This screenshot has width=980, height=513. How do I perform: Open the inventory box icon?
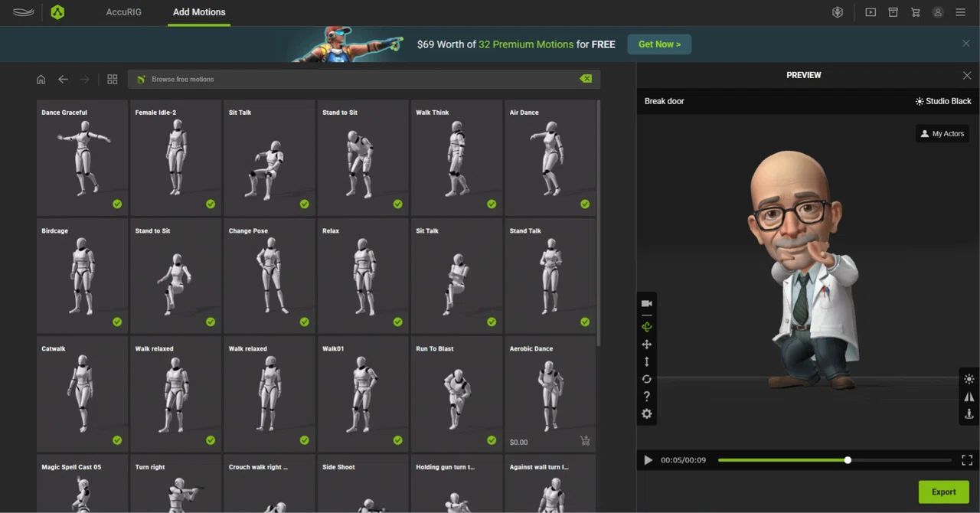pyautogui.click(x=893, y=12)
